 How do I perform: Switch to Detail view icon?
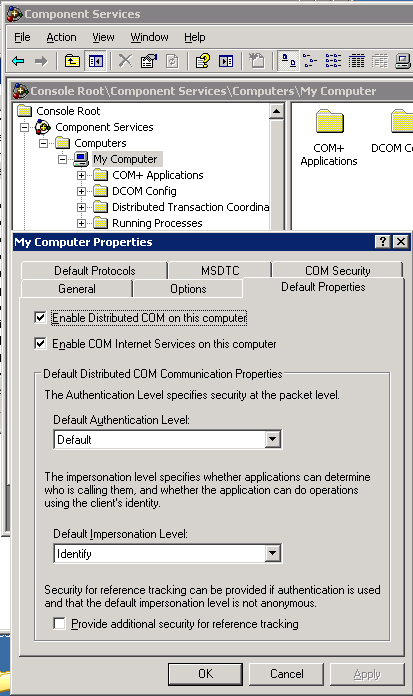(356, 61)
